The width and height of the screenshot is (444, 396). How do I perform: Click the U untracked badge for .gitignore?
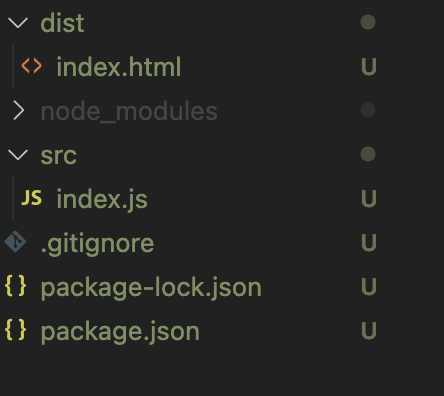369,242
